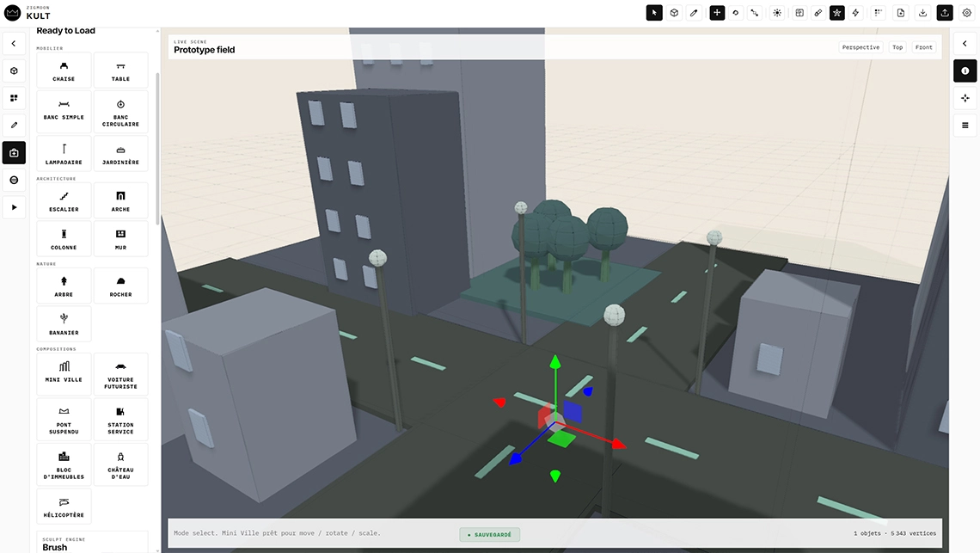980x553 pixels.
Task: Click the upload export icon in toolbar
Action: click(x=945, y=13)
